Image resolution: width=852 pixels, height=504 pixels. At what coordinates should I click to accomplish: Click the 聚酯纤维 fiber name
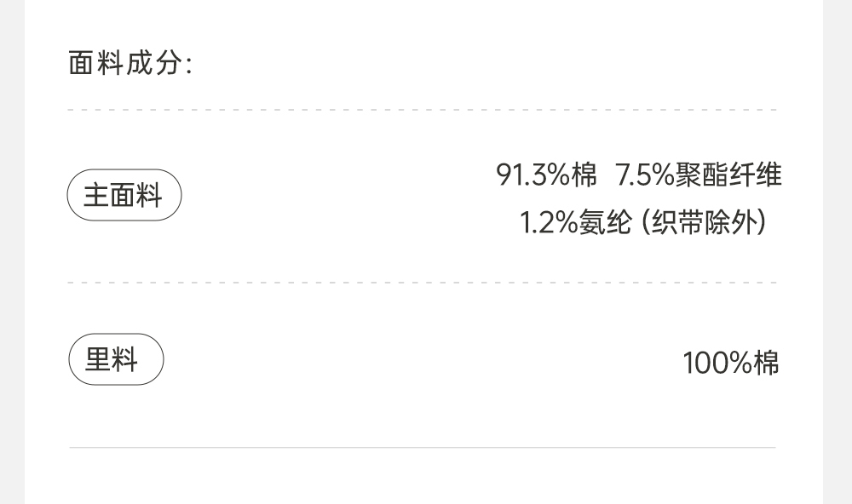pyautogui.click(x=728, y=175)
